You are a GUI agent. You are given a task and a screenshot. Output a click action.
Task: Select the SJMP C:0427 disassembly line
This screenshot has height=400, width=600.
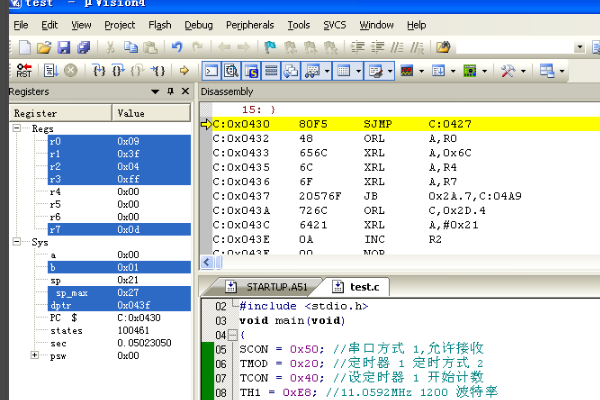pyautogui.click(x=380, y=124)
